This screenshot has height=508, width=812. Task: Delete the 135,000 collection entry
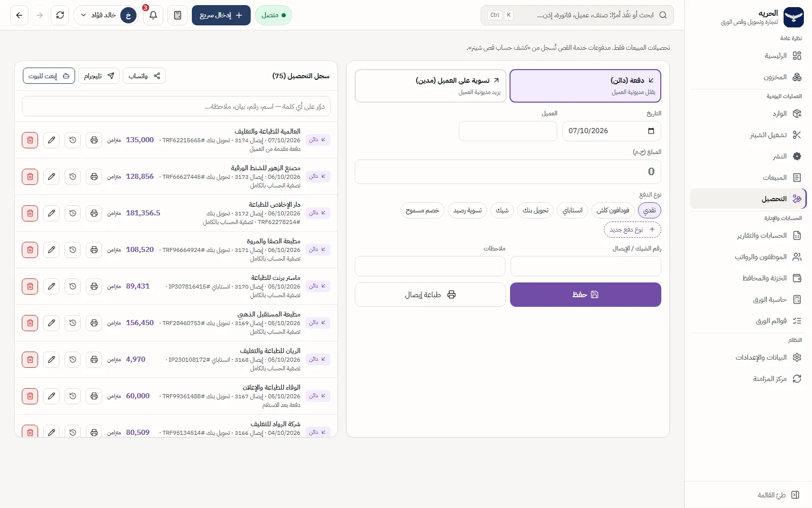pyautogui.click(x=30, y=140)
